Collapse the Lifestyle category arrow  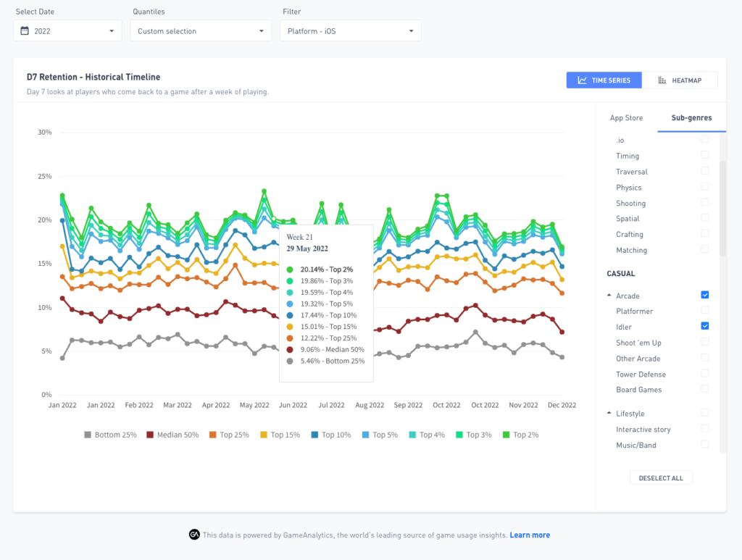pos(609,413)
